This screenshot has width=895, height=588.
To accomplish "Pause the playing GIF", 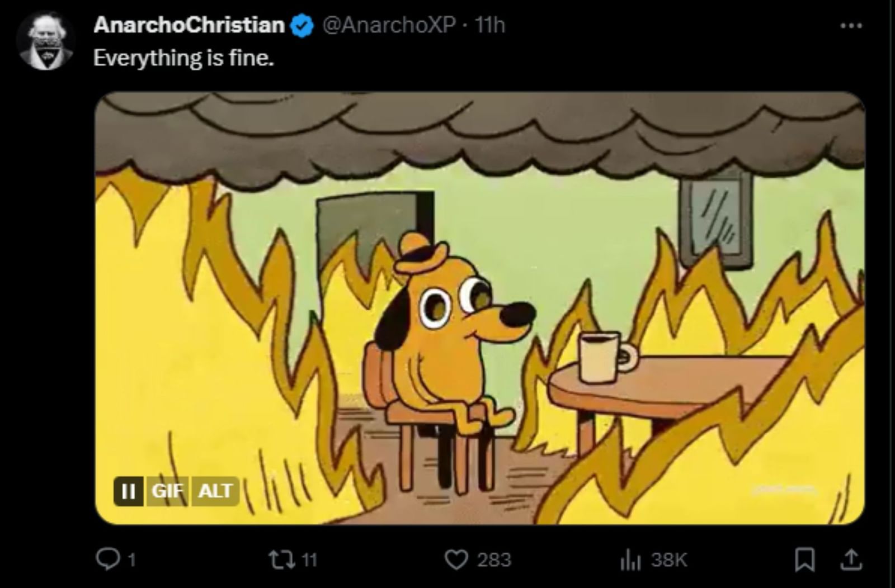I will [128, 491].
